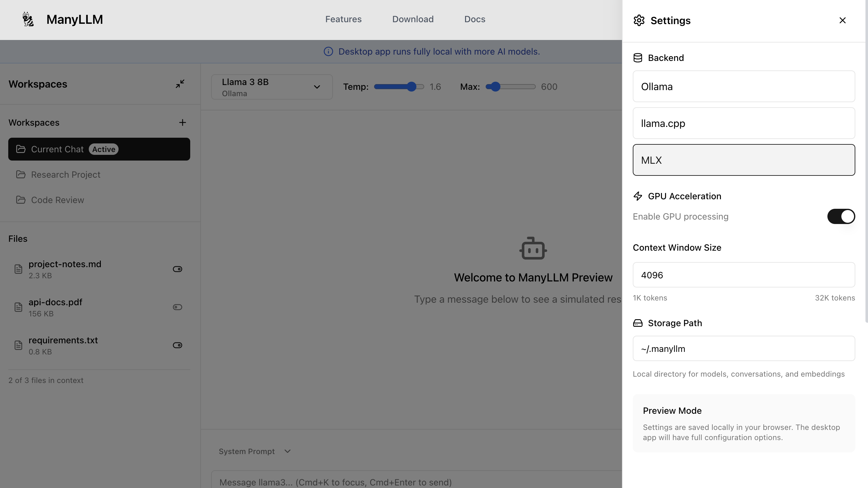Click the project-notes.md file icon
The height and width of the screenshot is (488, 868).
click(x=18, y=269)
